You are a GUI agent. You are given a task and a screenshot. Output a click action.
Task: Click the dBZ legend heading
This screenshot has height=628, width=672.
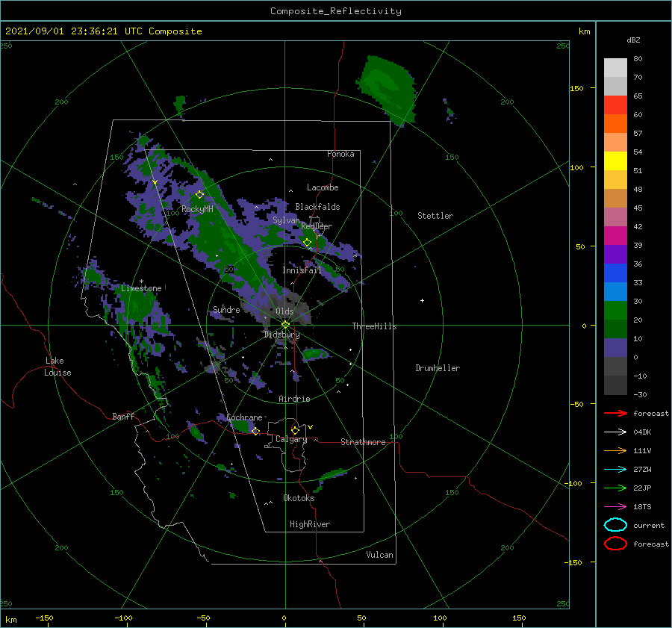(633, 40)
